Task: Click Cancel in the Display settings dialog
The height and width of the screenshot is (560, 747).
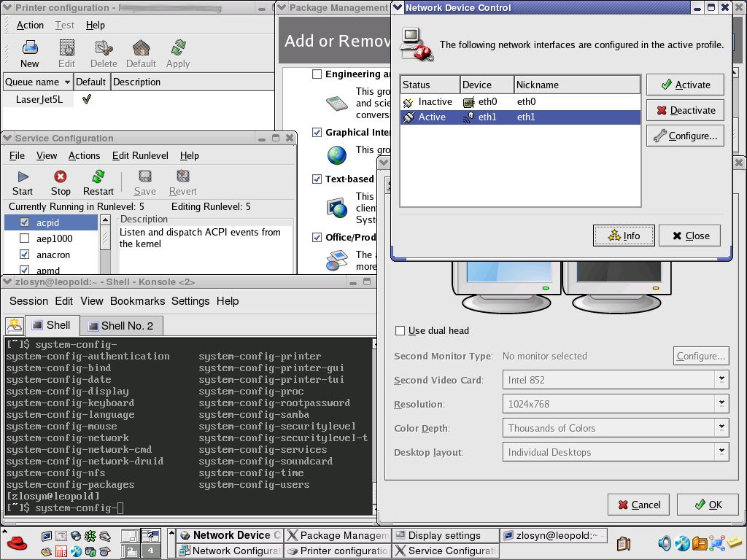Action: (638, 505)
